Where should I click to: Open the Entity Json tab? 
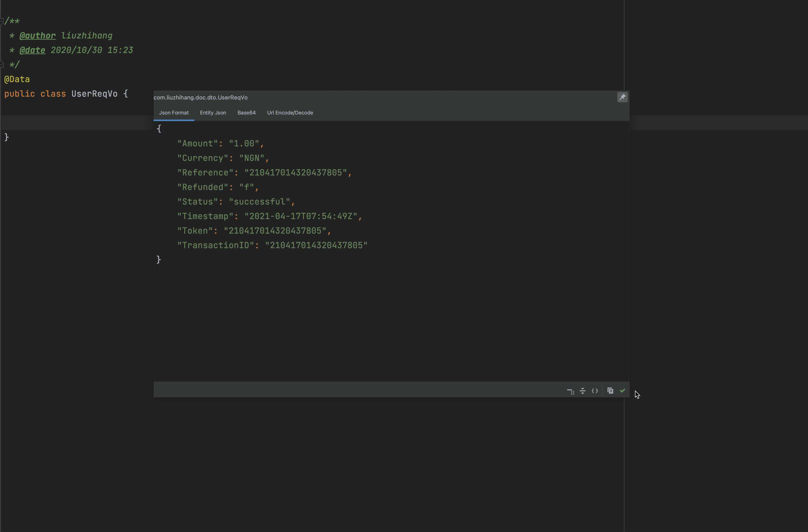click(x=213, y=113)
